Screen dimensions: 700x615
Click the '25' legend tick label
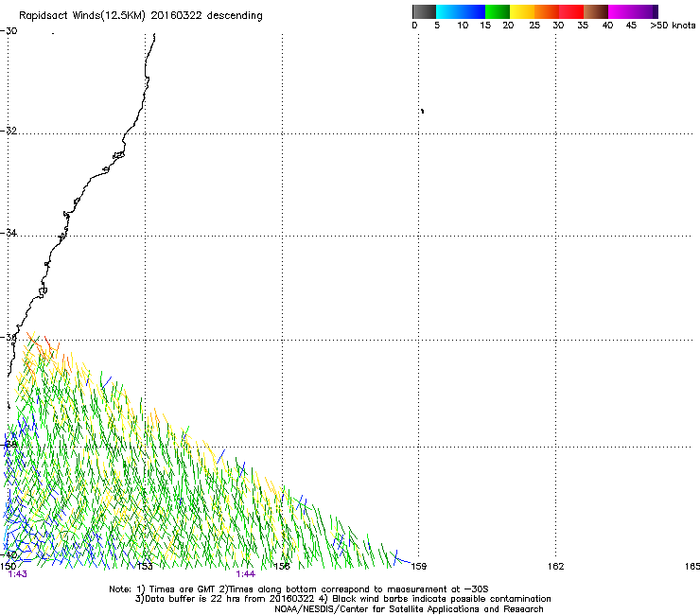click(x=534, y=26)
